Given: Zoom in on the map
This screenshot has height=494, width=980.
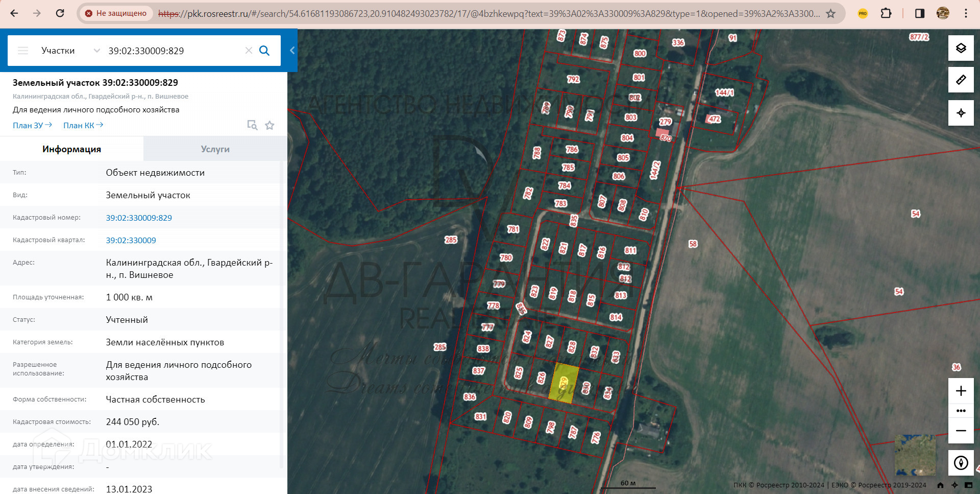Looking at the screenshot, I should (x=961, y=391).
